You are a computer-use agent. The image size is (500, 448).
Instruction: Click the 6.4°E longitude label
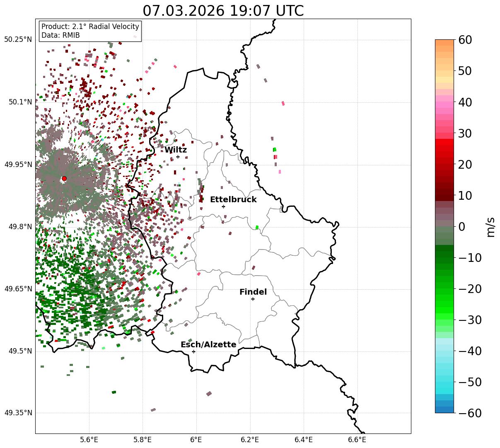pos(304,440)
